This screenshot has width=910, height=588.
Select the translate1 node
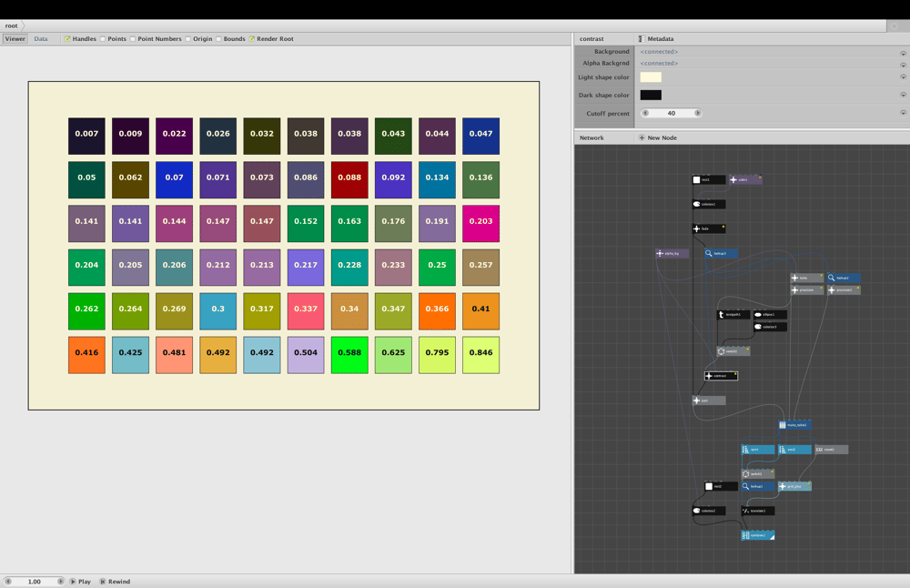point(758,511)
